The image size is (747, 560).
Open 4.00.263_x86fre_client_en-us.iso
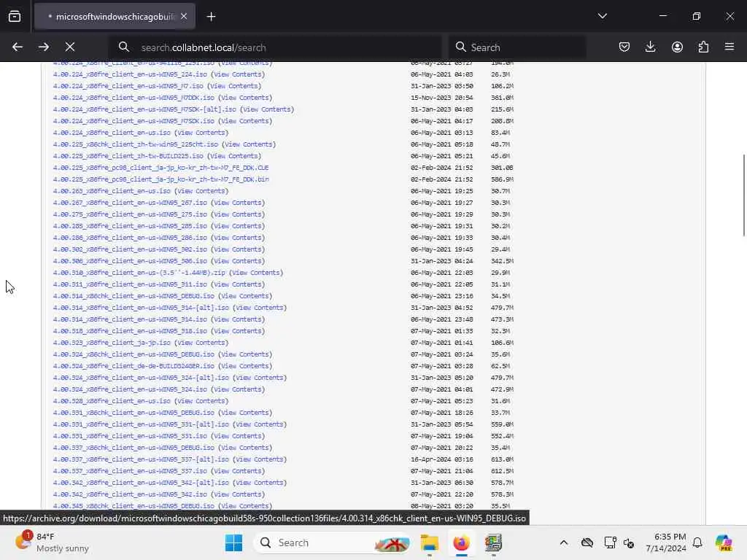[112, 191]
